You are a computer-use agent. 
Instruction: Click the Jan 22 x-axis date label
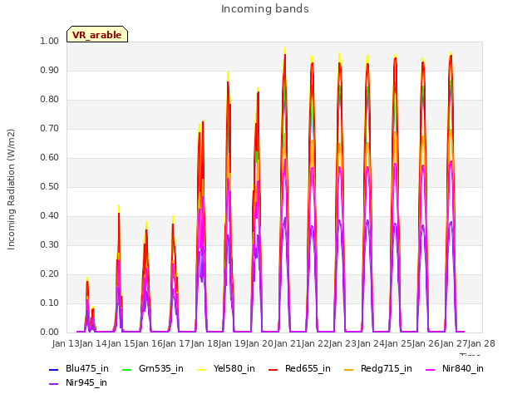pyautogui.click(x=315, y=343)
